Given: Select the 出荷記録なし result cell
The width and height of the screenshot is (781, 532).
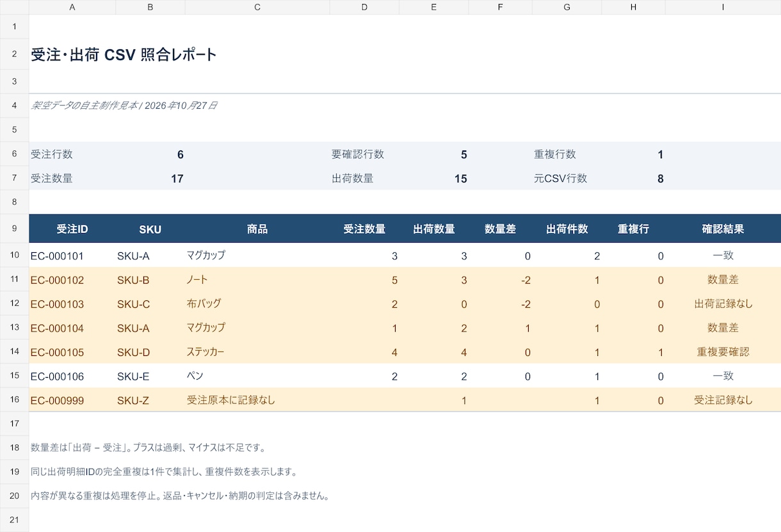Looking at the screenshot, I should point(723,303).
